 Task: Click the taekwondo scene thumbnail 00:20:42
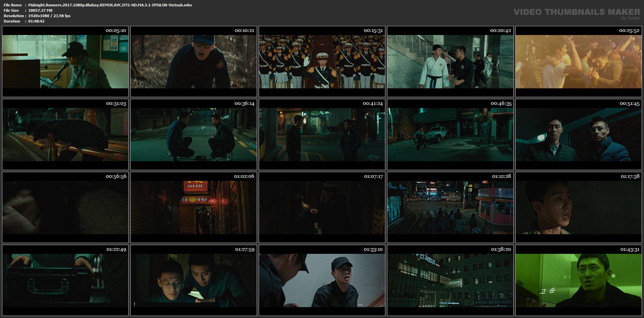pyautogui.click(x=450, y=62)
